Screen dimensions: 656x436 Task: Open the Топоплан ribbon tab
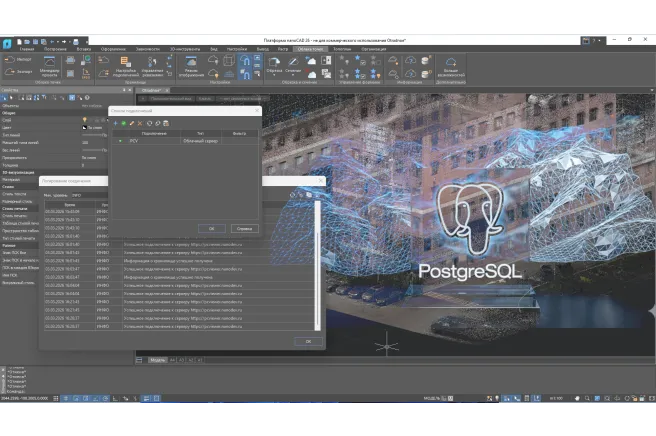[x=342, y=49]
